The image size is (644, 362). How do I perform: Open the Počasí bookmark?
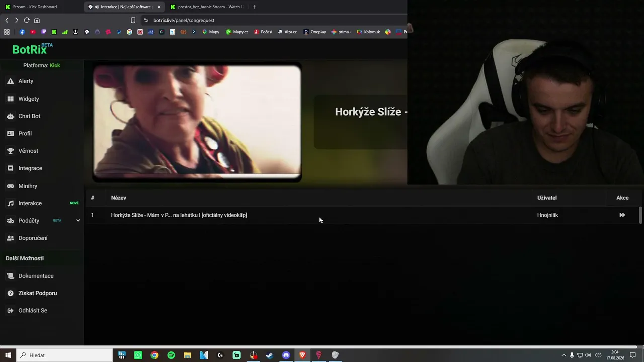tap(263, 32)
